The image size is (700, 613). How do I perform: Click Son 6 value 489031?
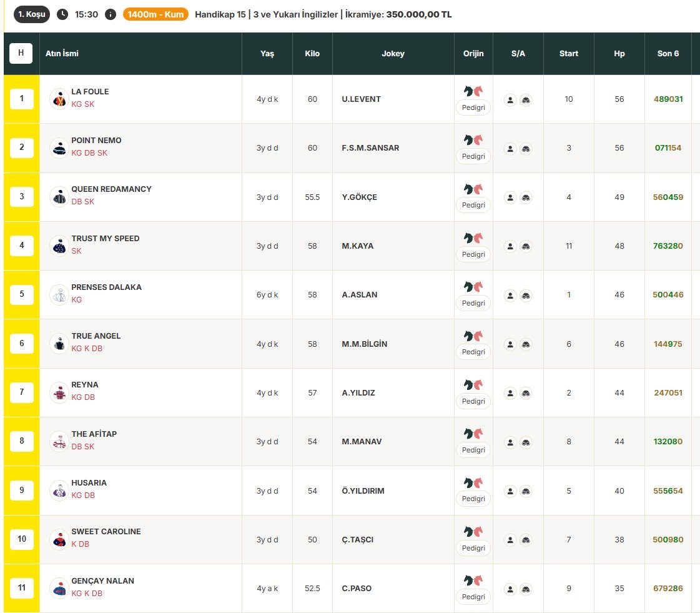[x=668, y=99]
